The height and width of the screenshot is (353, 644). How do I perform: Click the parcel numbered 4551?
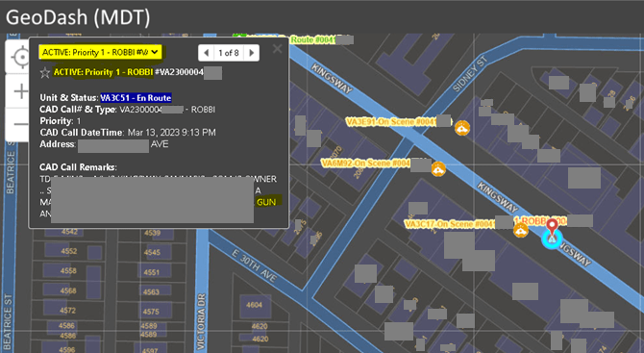(151, 272)
